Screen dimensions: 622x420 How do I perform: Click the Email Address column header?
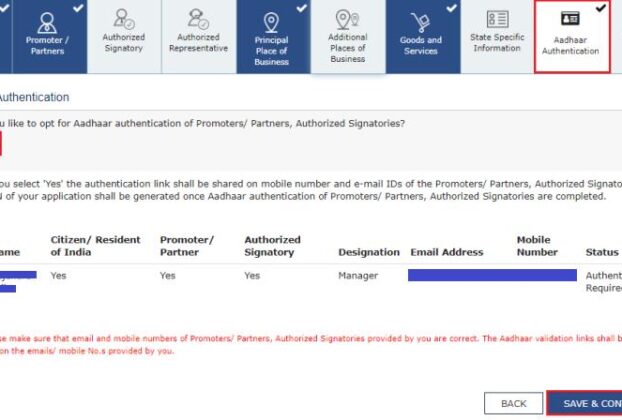[446, 253]
